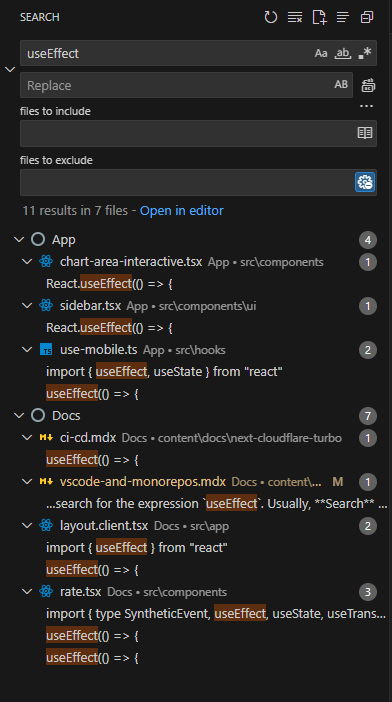This screenshot has width=392, height=702.
Task: Open use-mobile.ts file entry
Action: click(x=98, y=350)
